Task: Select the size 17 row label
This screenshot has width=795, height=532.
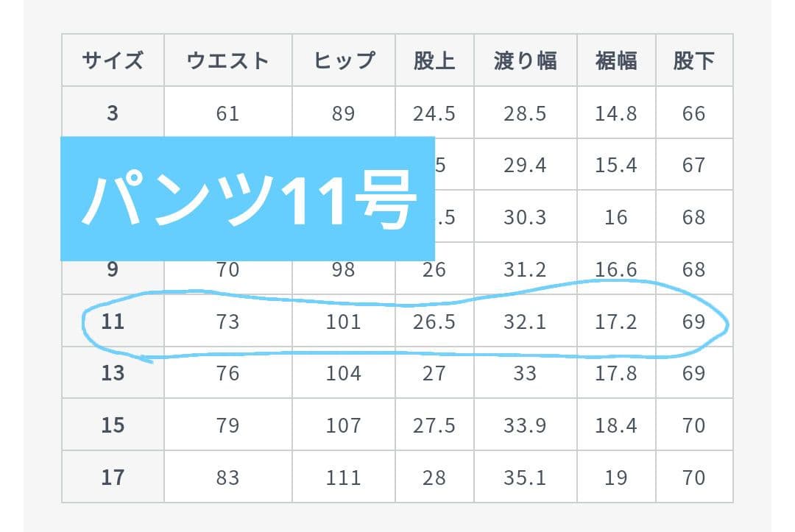Action: [x=113, y=478]
